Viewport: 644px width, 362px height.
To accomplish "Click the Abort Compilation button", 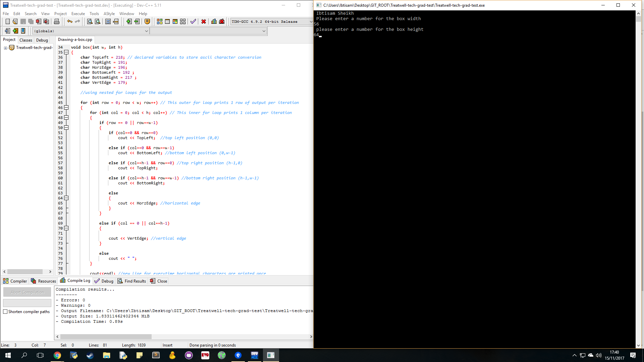I will click(27, 292).
